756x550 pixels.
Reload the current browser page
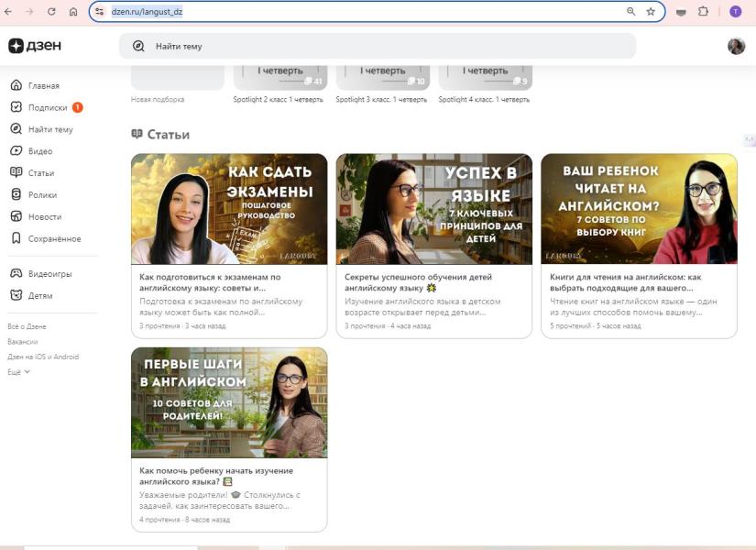(51, 12)
